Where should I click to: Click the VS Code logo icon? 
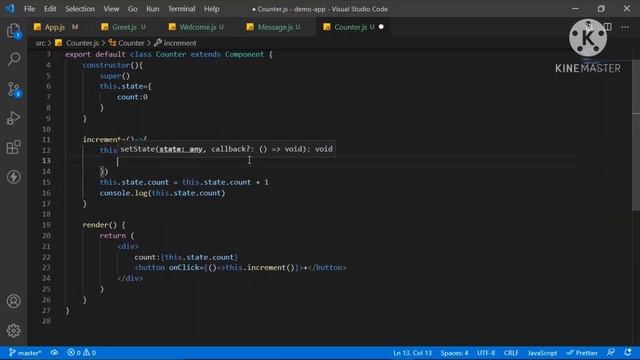(x=10, y=8)
